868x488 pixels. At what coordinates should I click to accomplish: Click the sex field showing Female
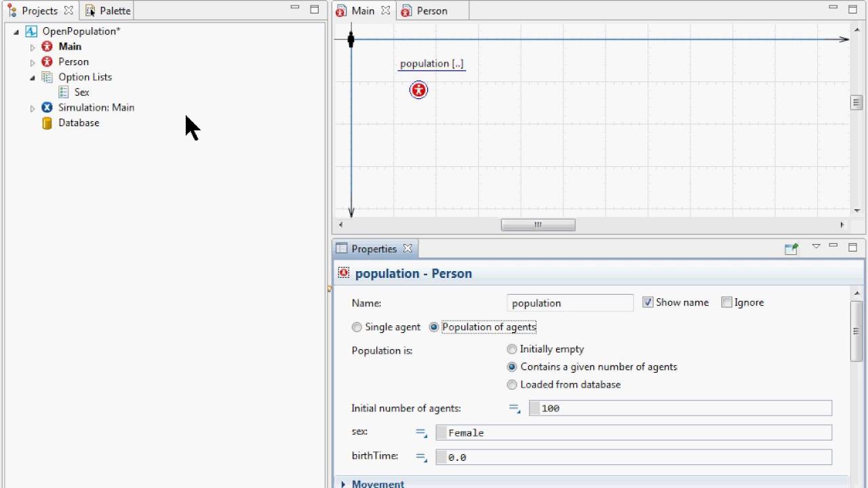633,432
